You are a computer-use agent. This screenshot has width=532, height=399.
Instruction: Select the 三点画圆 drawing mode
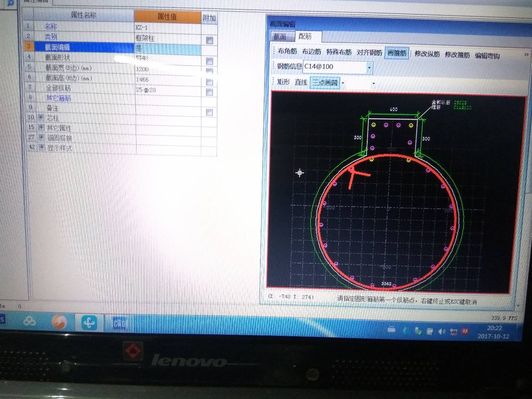pyautogui.click(x=325, y=82)
